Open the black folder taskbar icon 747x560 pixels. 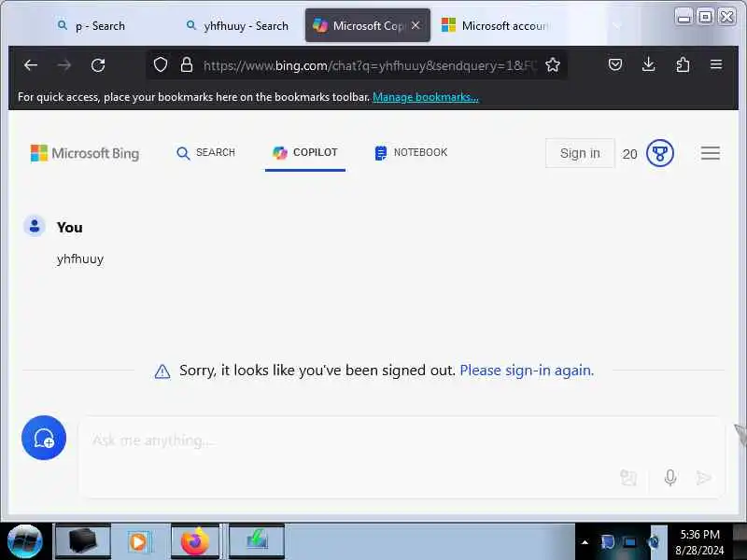pyautogui.click(x=83, y=542)
